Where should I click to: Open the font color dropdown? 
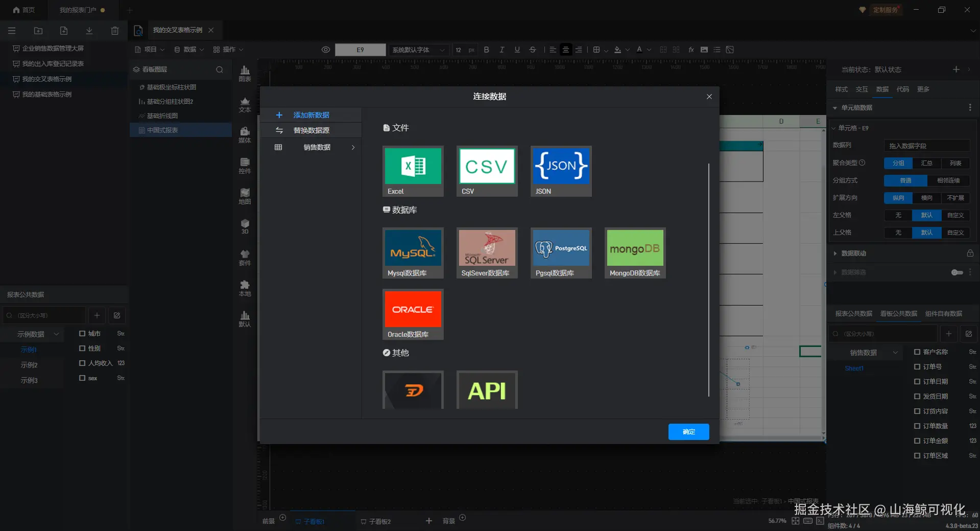click(x=649, y=50)
